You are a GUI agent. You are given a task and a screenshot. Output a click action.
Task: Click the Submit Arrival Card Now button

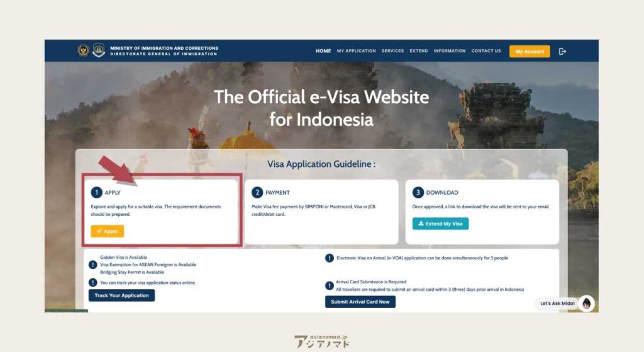click(360, 302)
